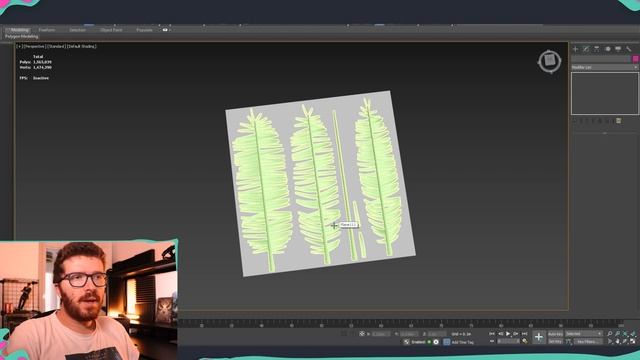Click the current frame number field
The height and width of the screenshot is (360, 640).
pyautogui.click(x=508, y=341)
